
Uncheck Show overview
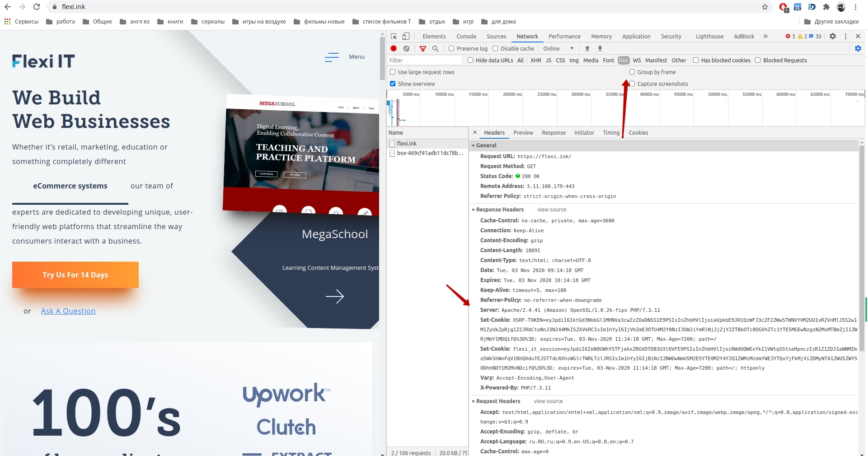click(393, 84)
